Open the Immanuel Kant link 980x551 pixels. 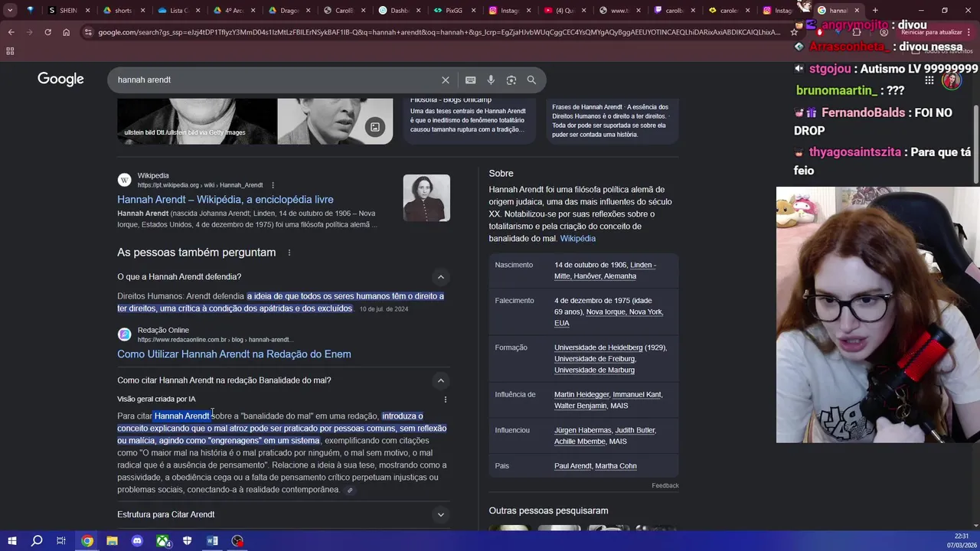(x=636, y=395)
